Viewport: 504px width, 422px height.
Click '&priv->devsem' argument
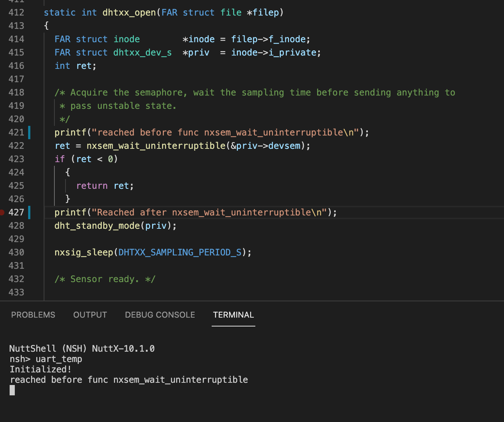coord(266,146)
